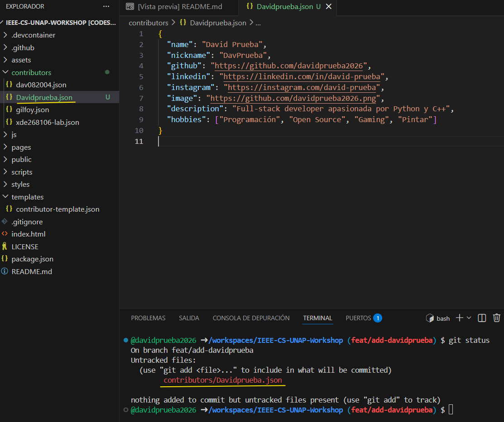Viewport: 504px width, 422px height.
Task: Click line number 9 in the gutter
Action: tap(141, 120)
